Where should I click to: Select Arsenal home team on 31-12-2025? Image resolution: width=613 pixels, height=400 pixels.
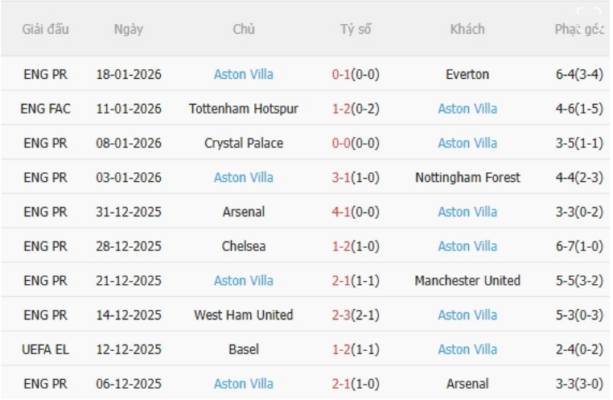tap(243, 212)
